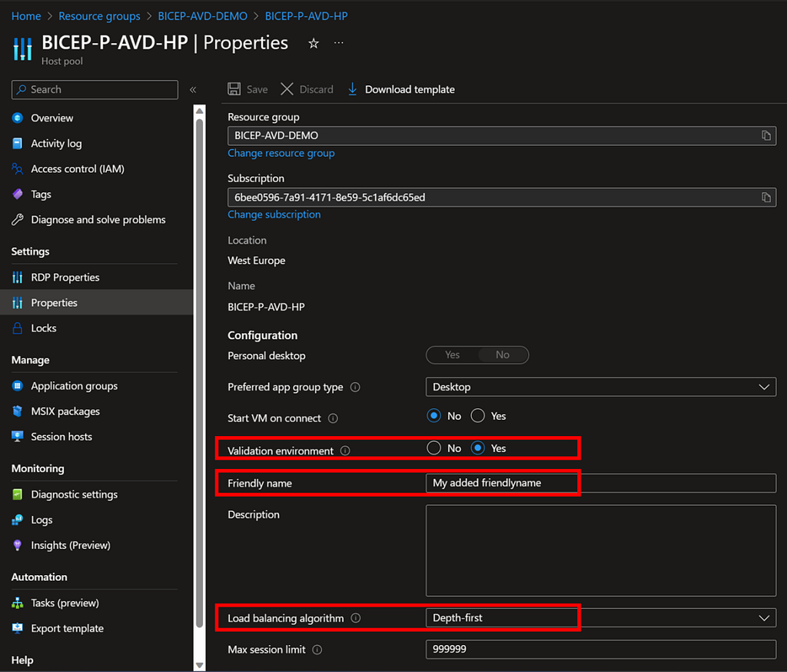The width and height of the screenshot is (787, 672).
Task: Click the favorite star icon next to Properties
Action: (314, 44)
